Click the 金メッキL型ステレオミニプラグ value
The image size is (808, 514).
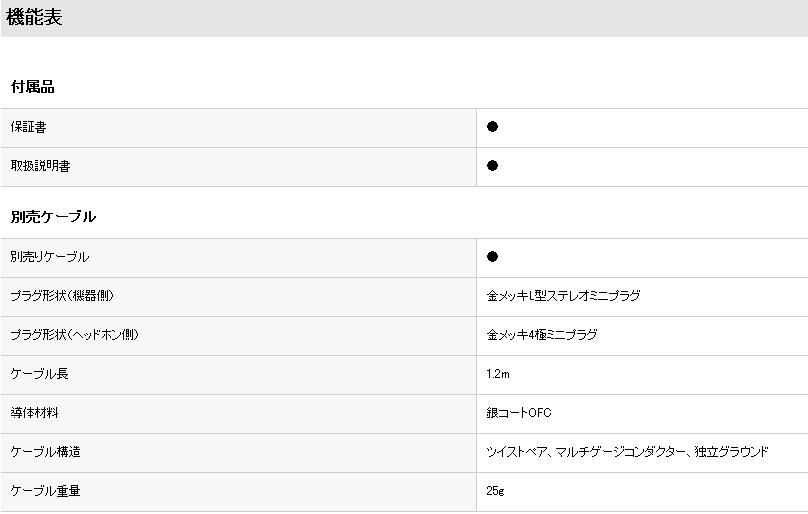point(563,296)
